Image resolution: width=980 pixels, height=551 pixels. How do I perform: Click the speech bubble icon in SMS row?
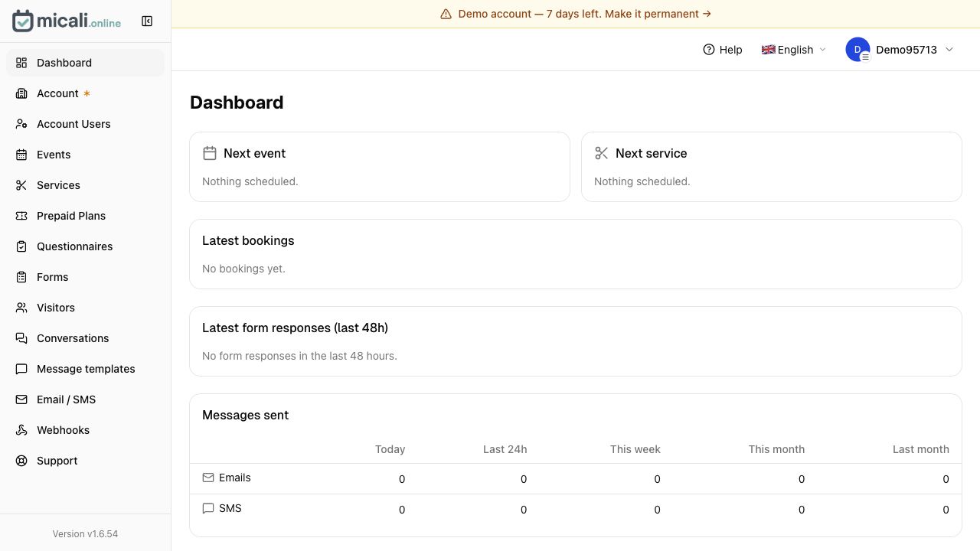(x=208, y=508)
